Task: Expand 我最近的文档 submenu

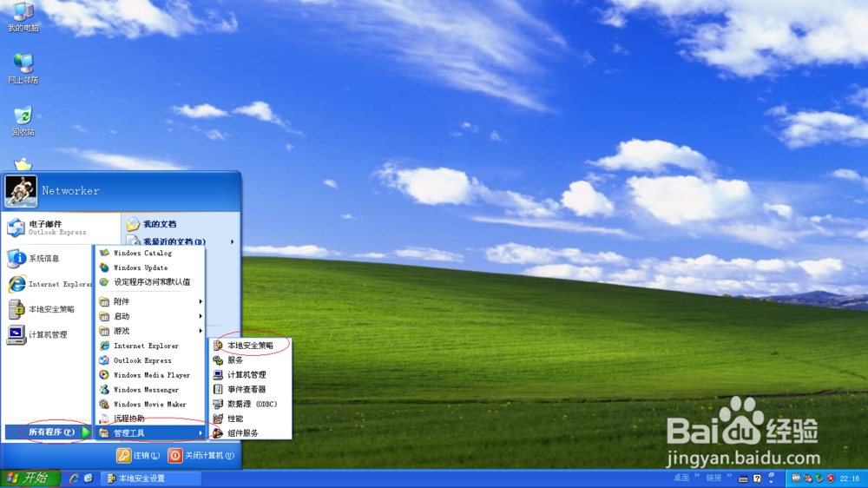Action: pos(181,241)
